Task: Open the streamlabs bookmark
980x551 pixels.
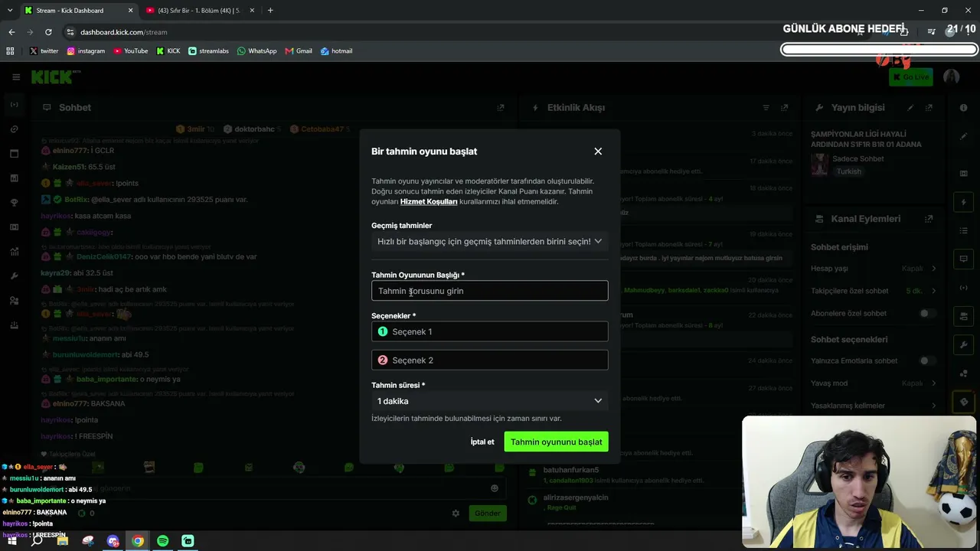Action: [x=208, y=51]
